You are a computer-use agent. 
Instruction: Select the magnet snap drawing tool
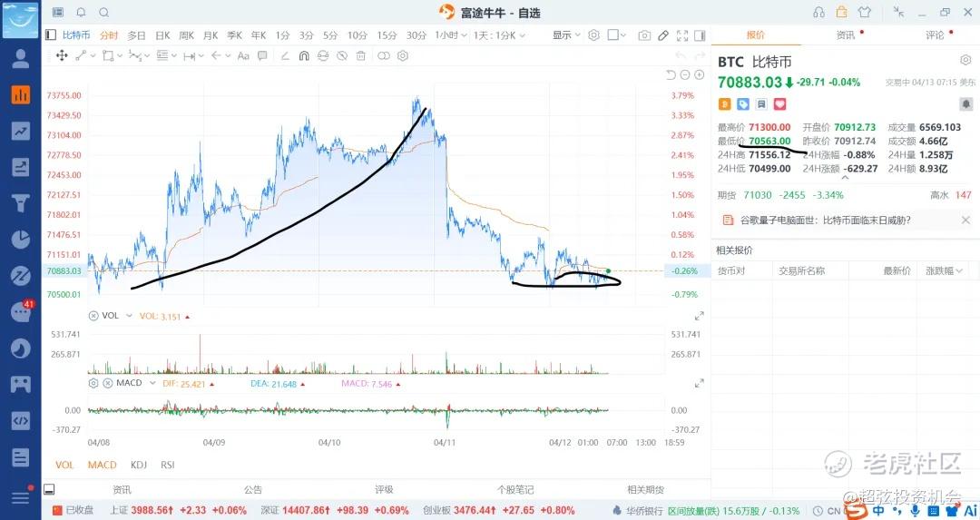pos(304,55)
